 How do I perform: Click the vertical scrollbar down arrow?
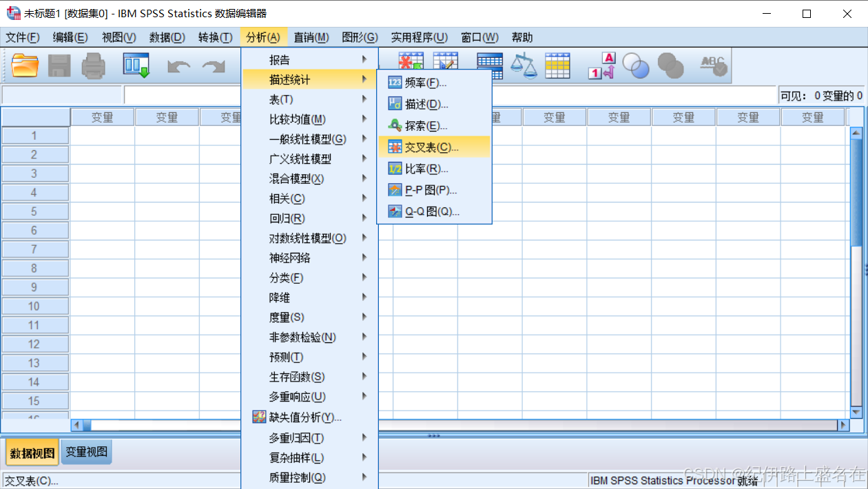tap(856, 412)
